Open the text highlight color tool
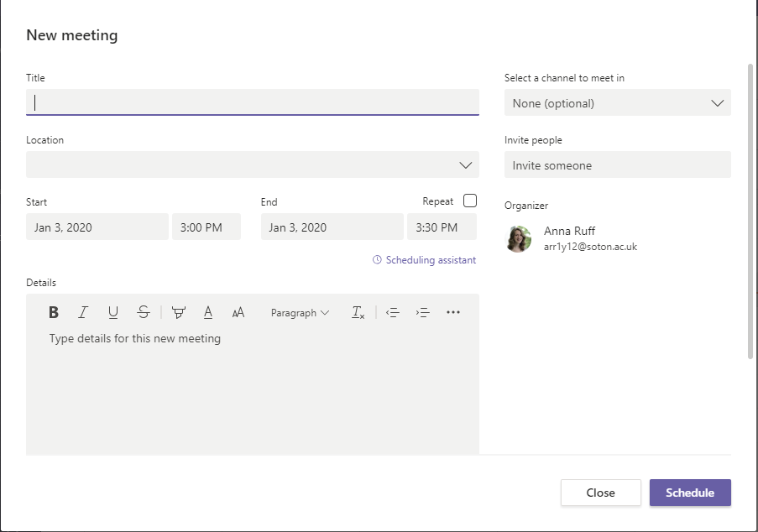Image resolution: width=758 pixels, height=532 pixels. [x=178, y=312]
